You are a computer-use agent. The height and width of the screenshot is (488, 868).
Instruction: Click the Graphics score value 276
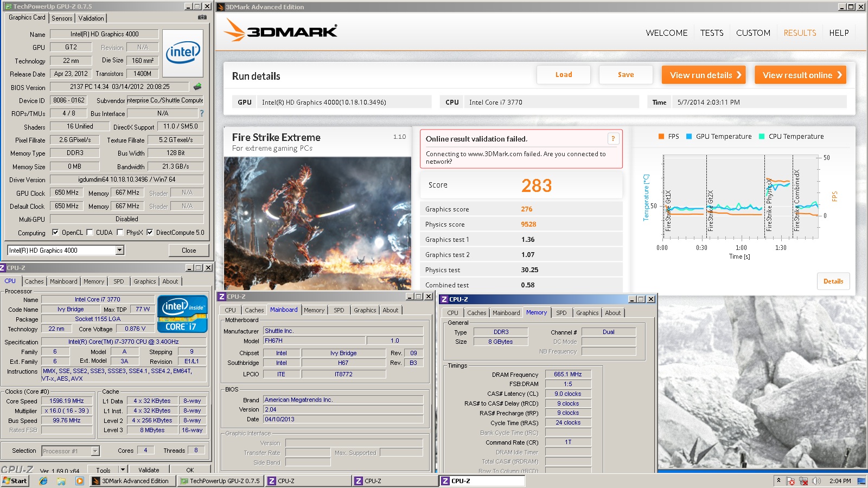point(527,209)
